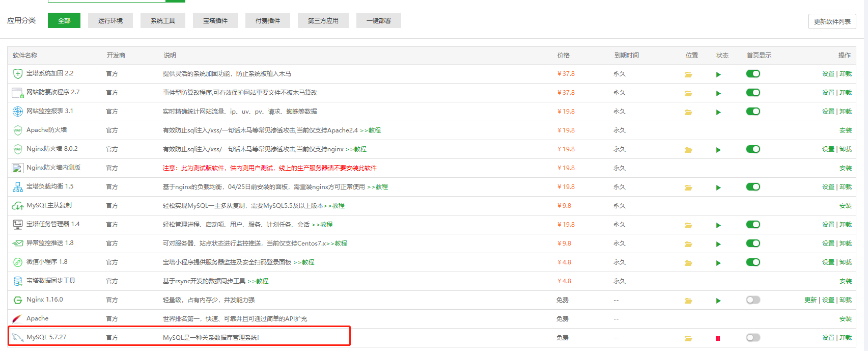The image size is (868, 351).
Task: Install Apache防火墙
Action: pyautogui.click(x=846, y=130)
